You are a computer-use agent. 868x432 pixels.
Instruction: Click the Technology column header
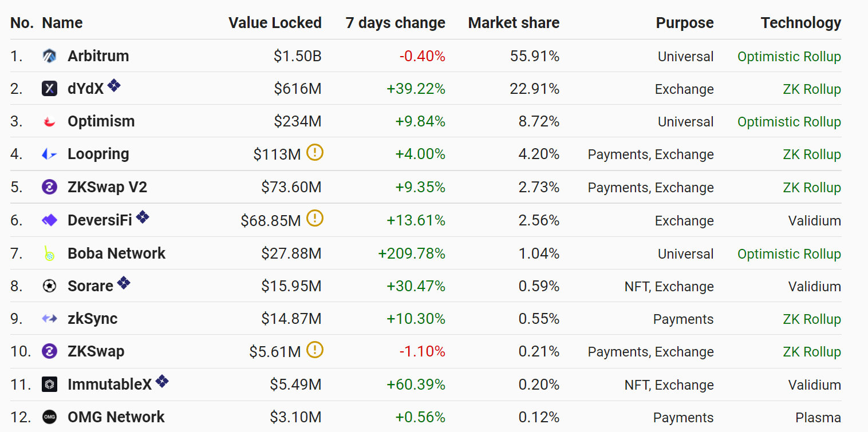[801, 23]
